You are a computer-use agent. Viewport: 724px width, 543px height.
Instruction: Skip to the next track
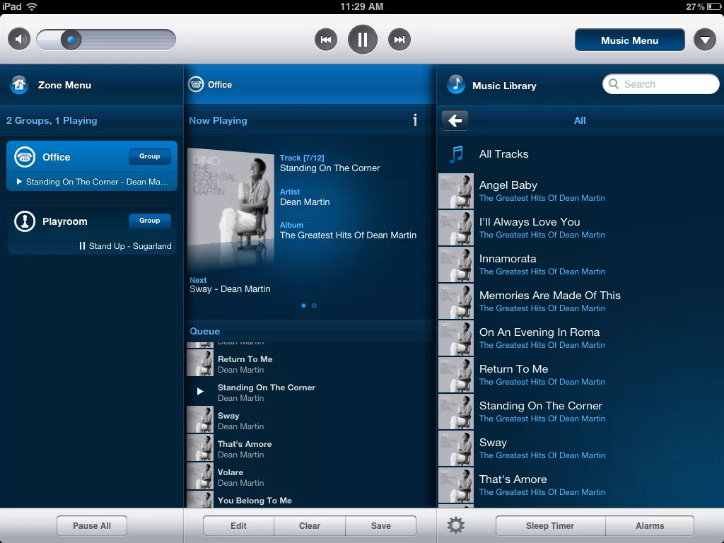point(399,40)
